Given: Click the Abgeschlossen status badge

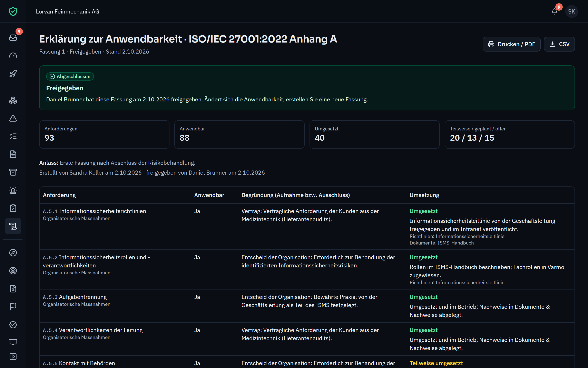Looking at the screenshot, I should coord(70,76).
